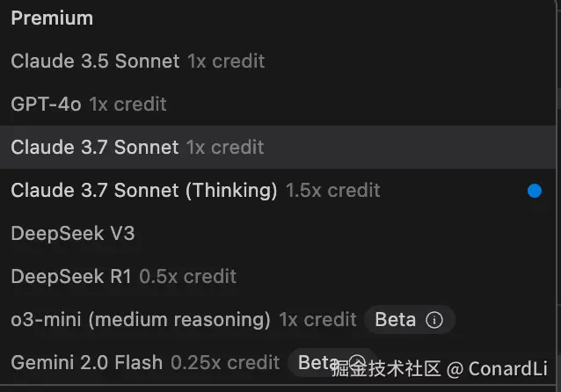Pick Gemini 2.0 Flash model
This screenshot has width=561, height=392.
pos(86,362)
